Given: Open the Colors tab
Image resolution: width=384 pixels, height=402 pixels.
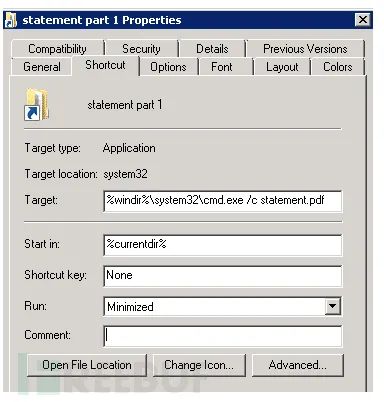Looking at the screenshot, I should click(337, 67).
